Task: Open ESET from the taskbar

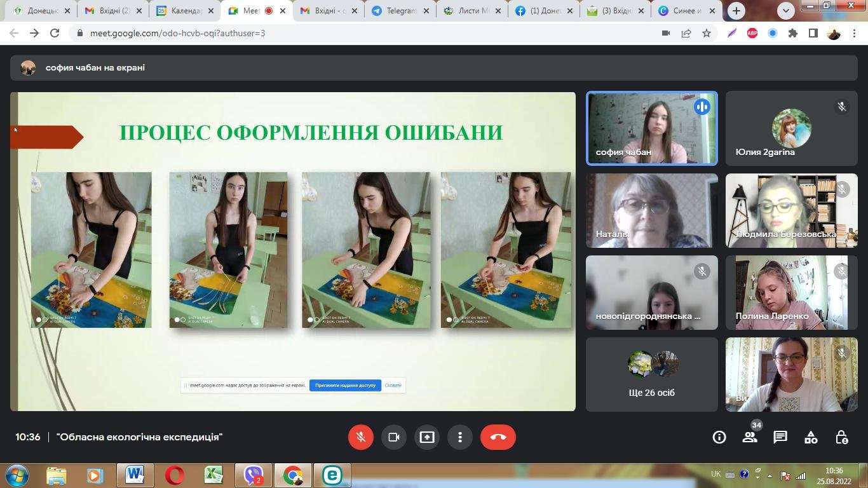Action: click(332, 475)
